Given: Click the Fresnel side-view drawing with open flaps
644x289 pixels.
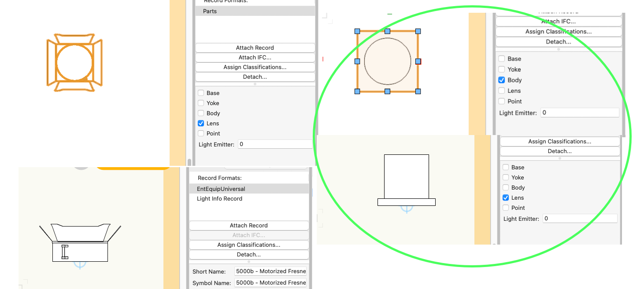Looking at the screenshot, I should pyautogui.click(x=80, y=243).
